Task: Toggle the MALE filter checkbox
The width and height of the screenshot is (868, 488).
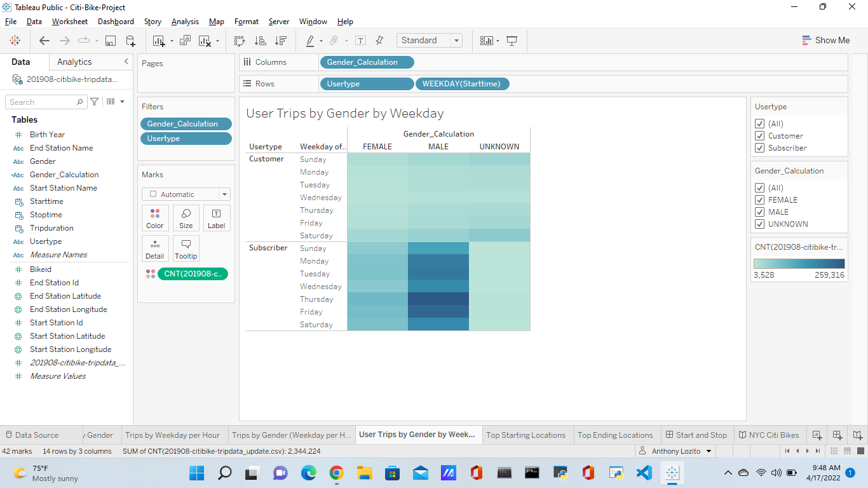Action: (x=759, y=212)
